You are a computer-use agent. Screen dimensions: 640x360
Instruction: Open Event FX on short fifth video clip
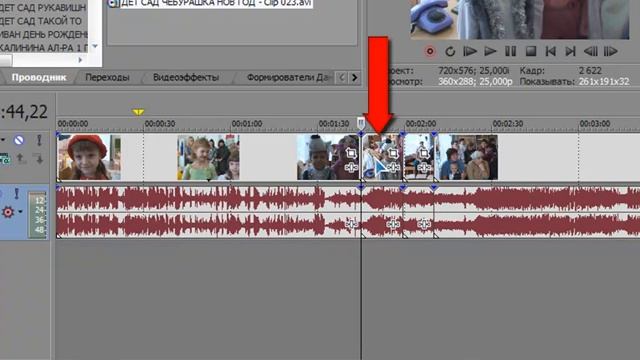(x=424, y=167)
